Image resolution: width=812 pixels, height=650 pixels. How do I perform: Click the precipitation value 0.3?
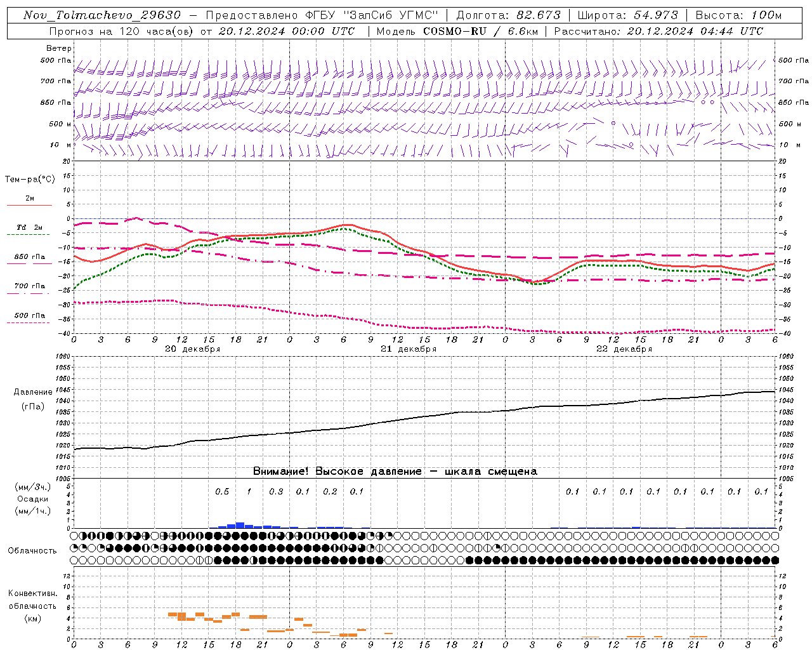[276, 492]
